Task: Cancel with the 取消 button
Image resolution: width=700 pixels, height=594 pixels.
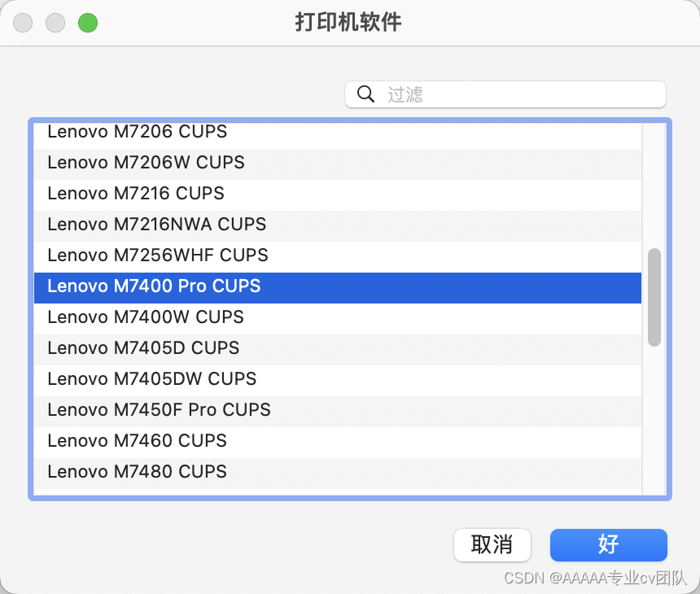Action: coord(492,545)
